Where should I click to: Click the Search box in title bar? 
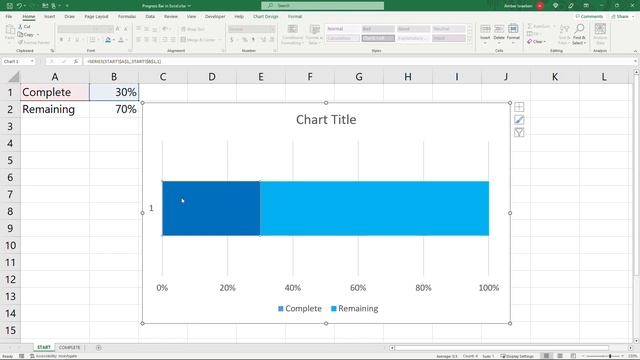(322, 6)
